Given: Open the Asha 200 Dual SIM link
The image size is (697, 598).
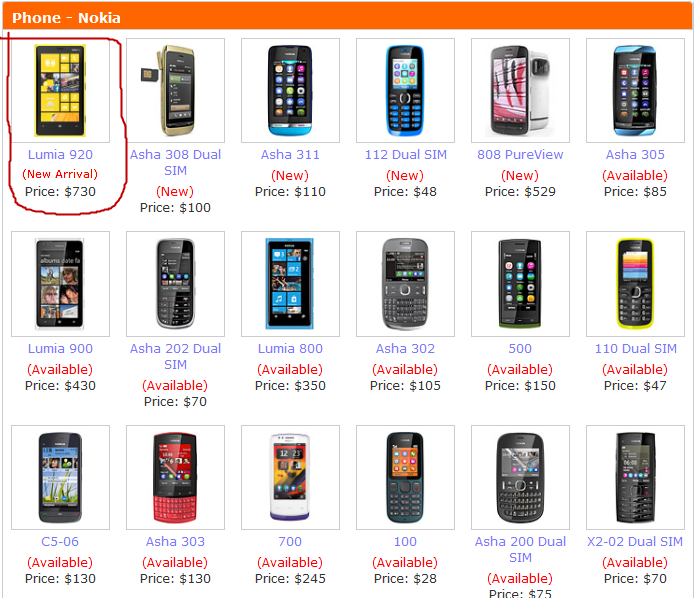Looking at the screenshot, I should 520,550.
